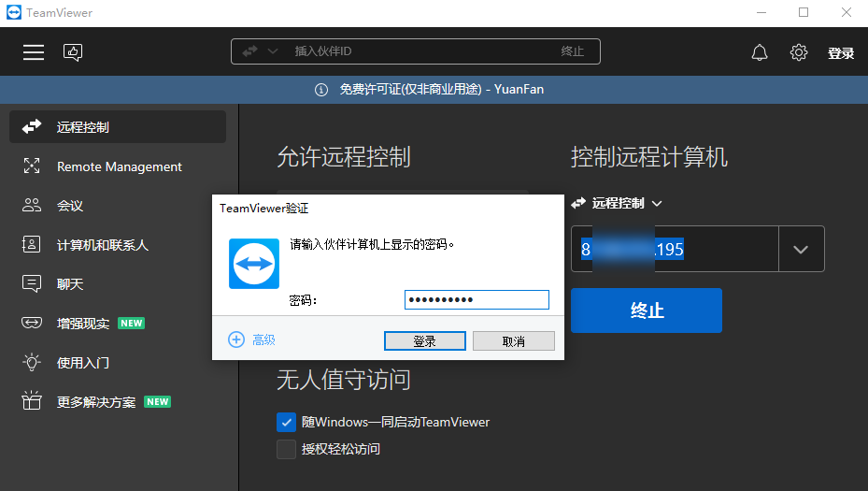Click the augmented reality headset icon
868x491 pixels.
32,323
